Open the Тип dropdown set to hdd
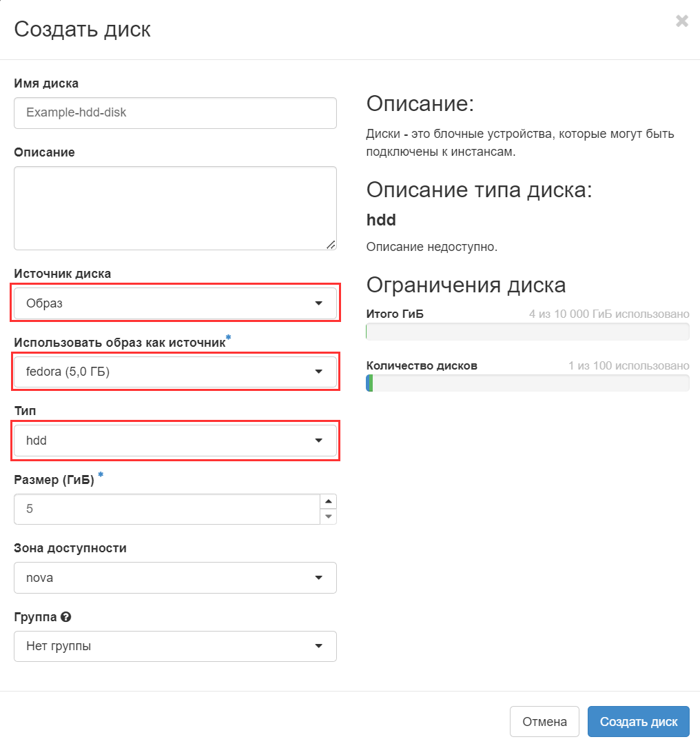Screen dimensions: 700x746 click(x=175, y=441)
